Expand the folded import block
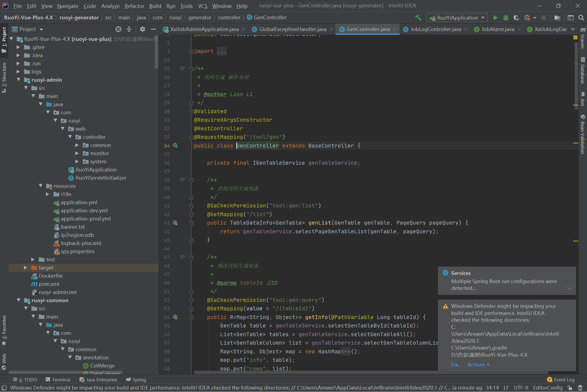 (x=191, y=51)
